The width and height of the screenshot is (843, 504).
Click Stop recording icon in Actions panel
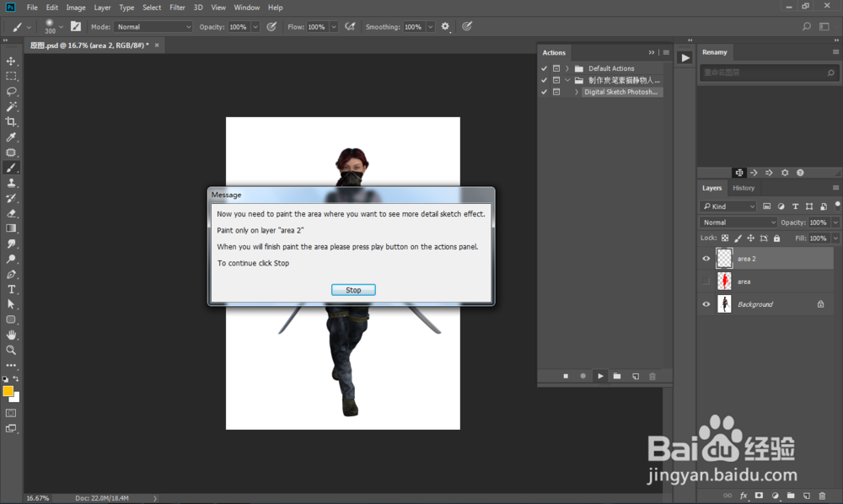coord(566,376)
